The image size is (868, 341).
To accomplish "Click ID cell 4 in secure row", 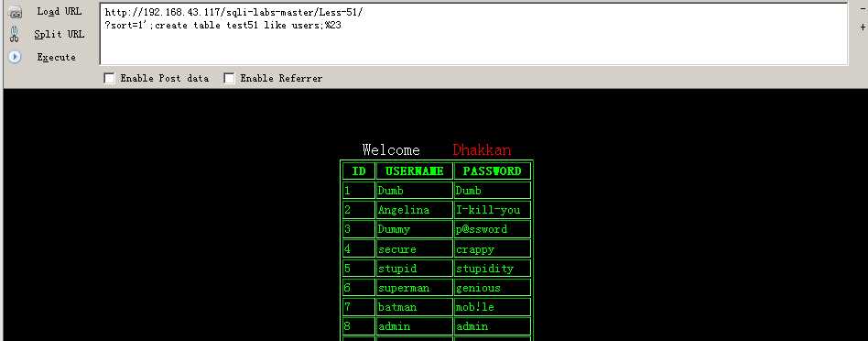I will tap(359, 249).
